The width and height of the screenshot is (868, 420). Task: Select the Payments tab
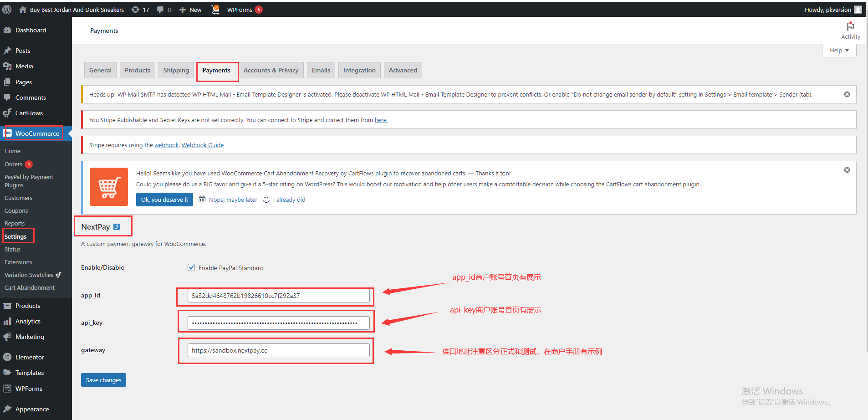pyautogui.click(x=216, y=70)
